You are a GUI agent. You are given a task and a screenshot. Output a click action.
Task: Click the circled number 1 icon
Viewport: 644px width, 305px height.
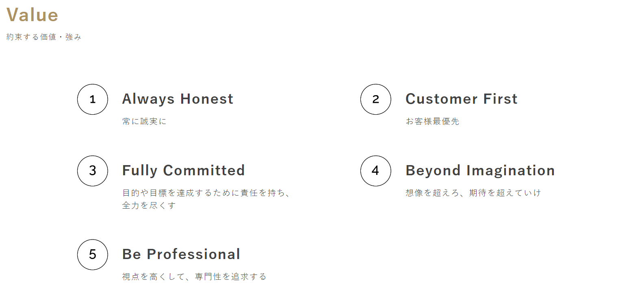pyautogui.click(x=93, y=99)
